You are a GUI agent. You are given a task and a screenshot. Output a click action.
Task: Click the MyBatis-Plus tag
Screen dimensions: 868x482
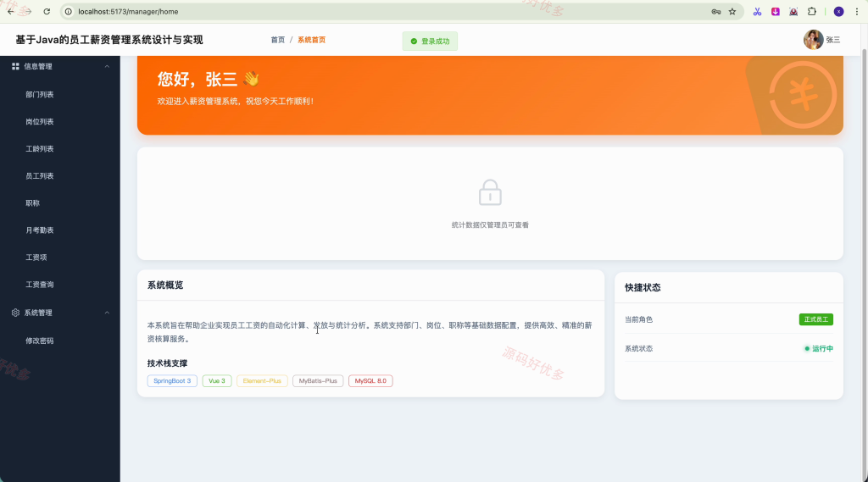(318, 380)
